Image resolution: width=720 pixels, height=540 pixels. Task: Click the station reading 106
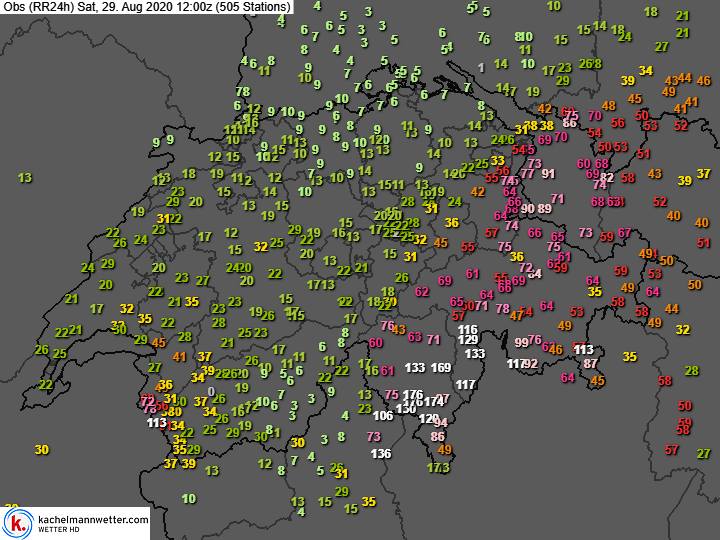(x=382, y=415)
